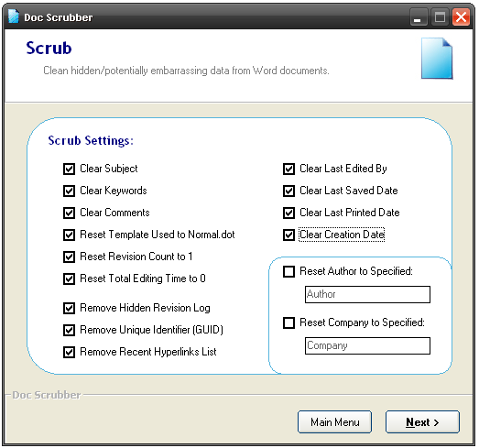Uncheck Reset Revision Count to 1
This screenshot has height=448, width=479.
coord(69,257)
